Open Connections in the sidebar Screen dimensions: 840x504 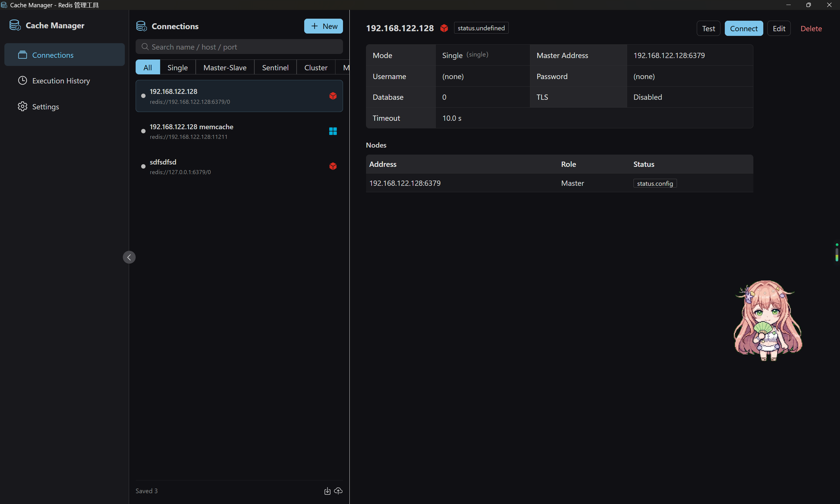64,55
